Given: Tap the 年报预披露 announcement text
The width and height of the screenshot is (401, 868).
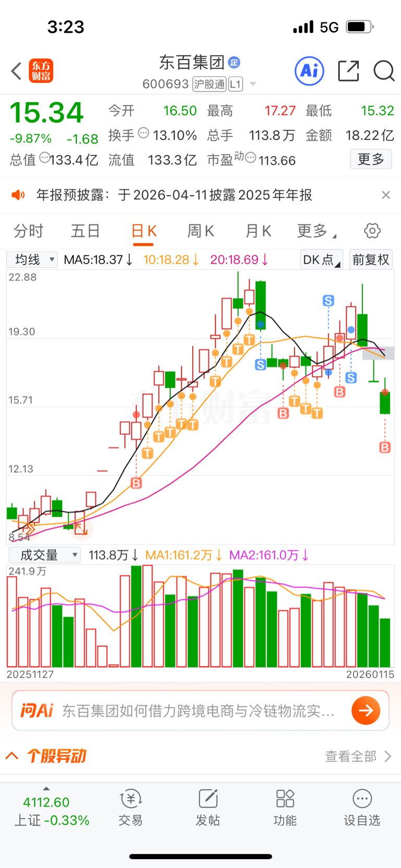Looking at the screenshot, I should (x=174, y=195).
